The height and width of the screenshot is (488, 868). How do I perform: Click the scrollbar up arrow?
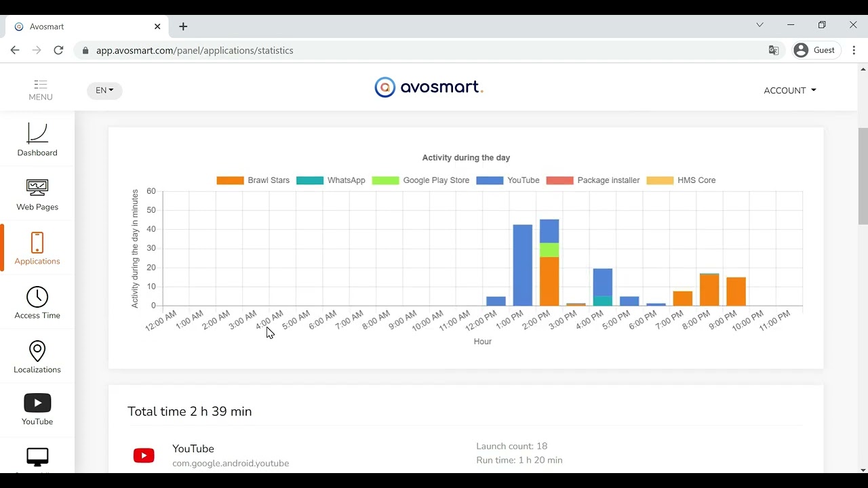pos(863,68)
